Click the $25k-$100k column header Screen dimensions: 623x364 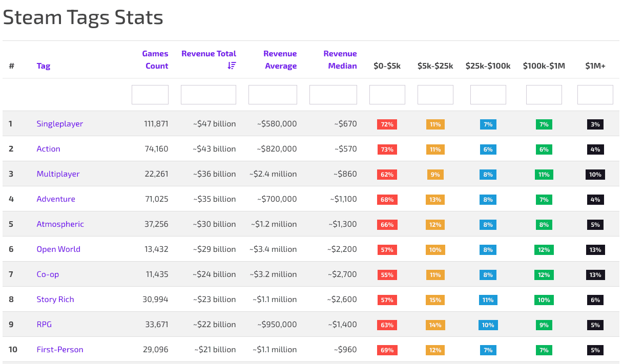click(x=488, y=66)
